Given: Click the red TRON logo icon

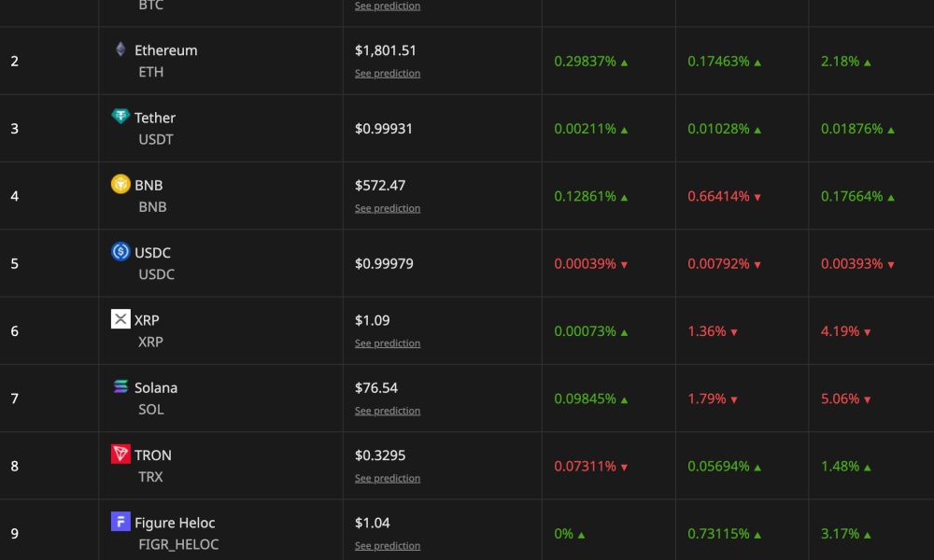Looking at the screenshot, I should 120,455.
